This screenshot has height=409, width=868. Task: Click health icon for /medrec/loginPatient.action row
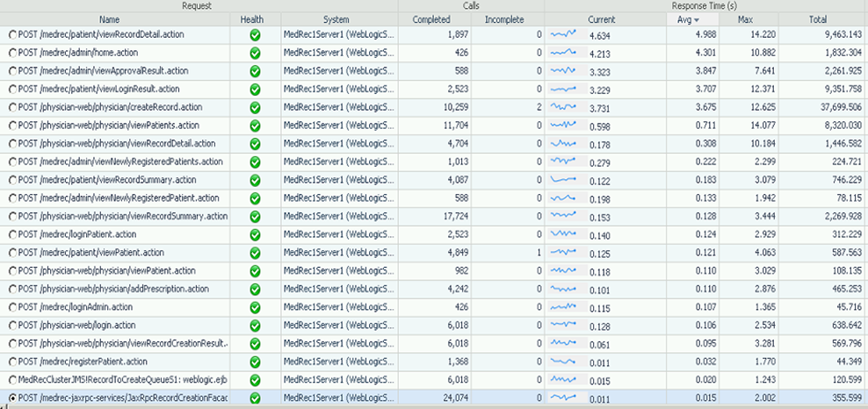[x=255, y=234]
